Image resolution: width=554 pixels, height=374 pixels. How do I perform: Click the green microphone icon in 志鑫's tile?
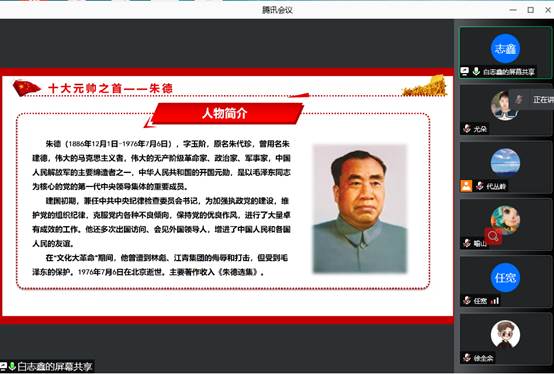click(476, 71)
